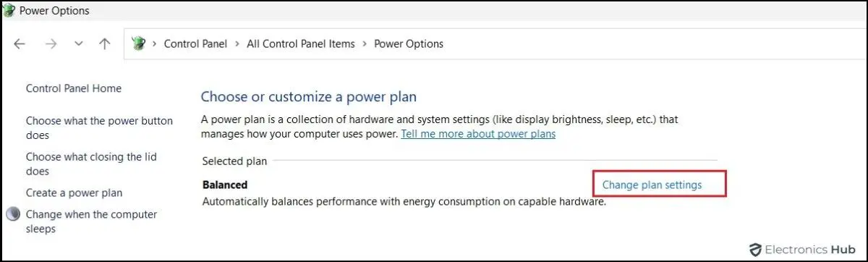
Task: Go forward with the right arrow
Action: coord(51,43)
